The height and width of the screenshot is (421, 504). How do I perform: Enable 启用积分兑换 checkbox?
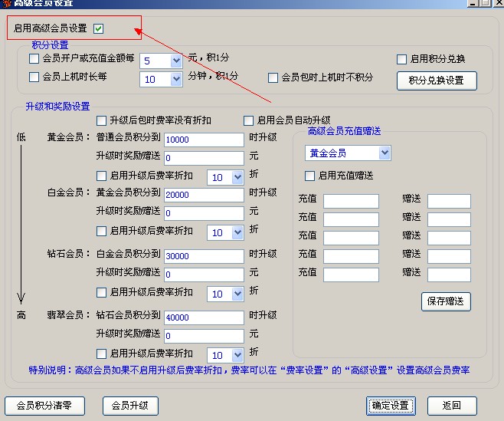tap(401, 59)
